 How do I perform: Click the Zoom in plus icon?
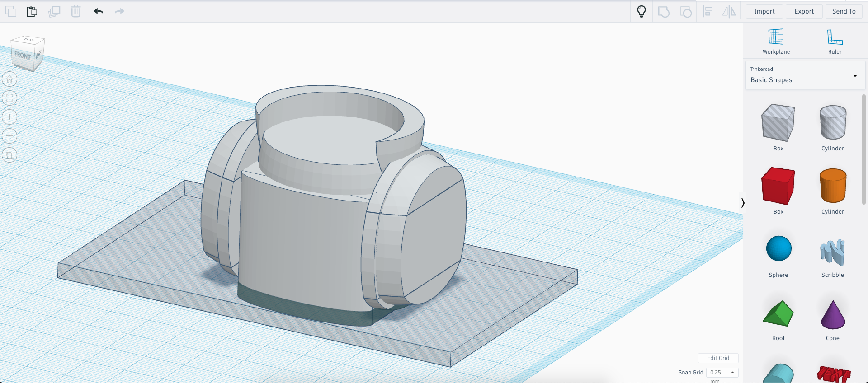click(x=9, y=117)
